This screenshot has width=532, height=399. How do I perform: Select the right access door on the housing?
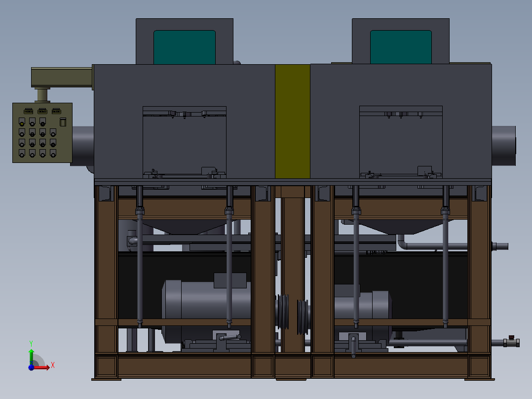point(401,142)
